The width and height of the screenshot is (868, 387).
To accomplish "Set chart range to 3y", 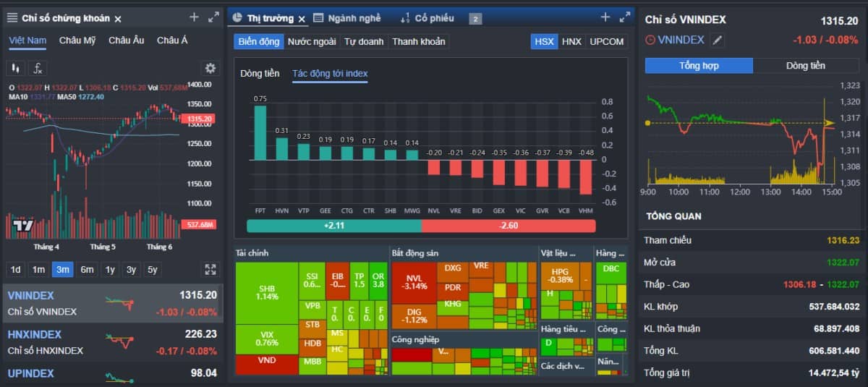I will [131, 269].
